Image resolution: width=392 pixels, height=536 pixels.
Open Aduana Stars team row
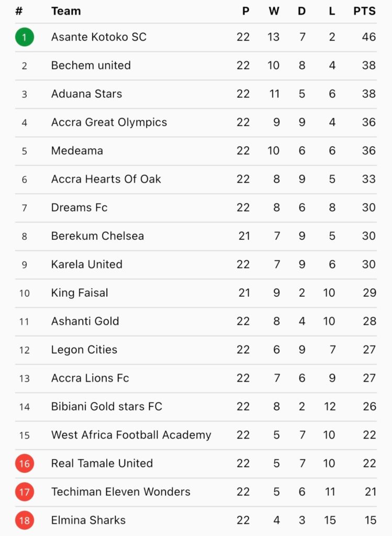pyautogui.click(x=86, y=94)
